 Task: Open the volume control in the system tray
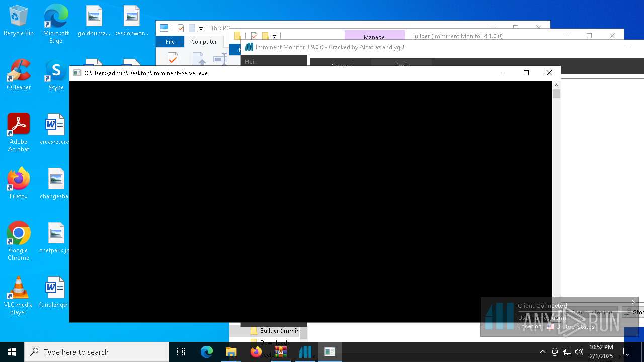[x=579, y=352]
